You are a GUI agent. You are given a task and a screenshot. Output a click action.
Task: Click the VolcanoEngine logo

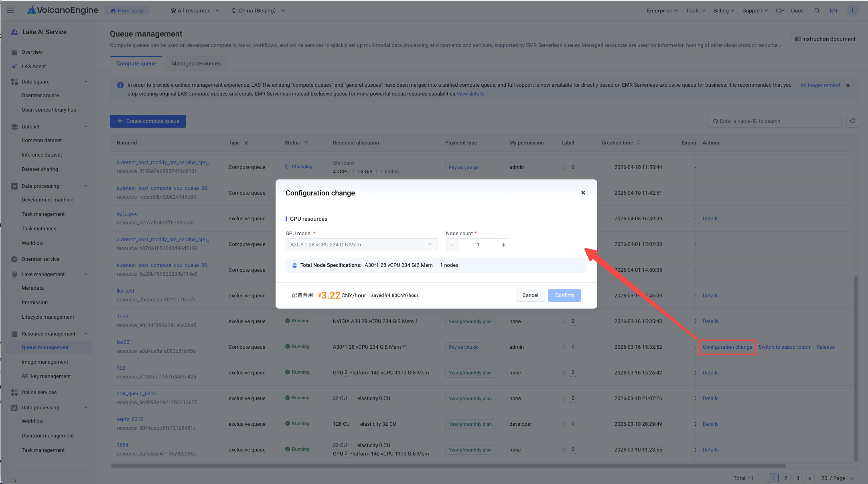63,10
